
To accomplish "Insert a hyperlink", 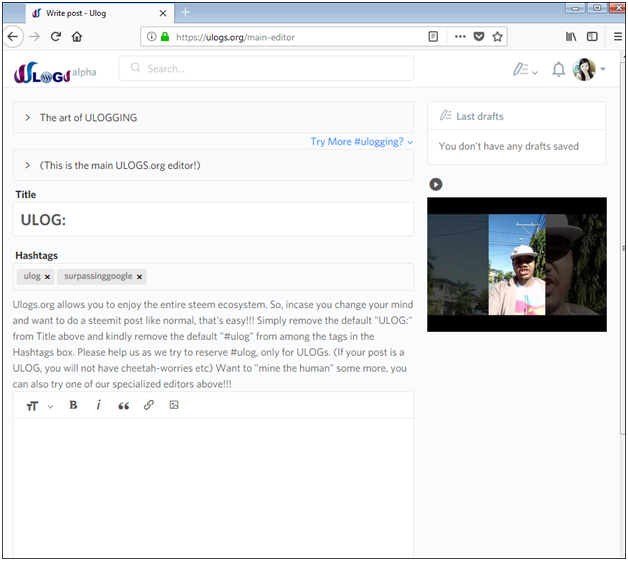I will 149,405.
